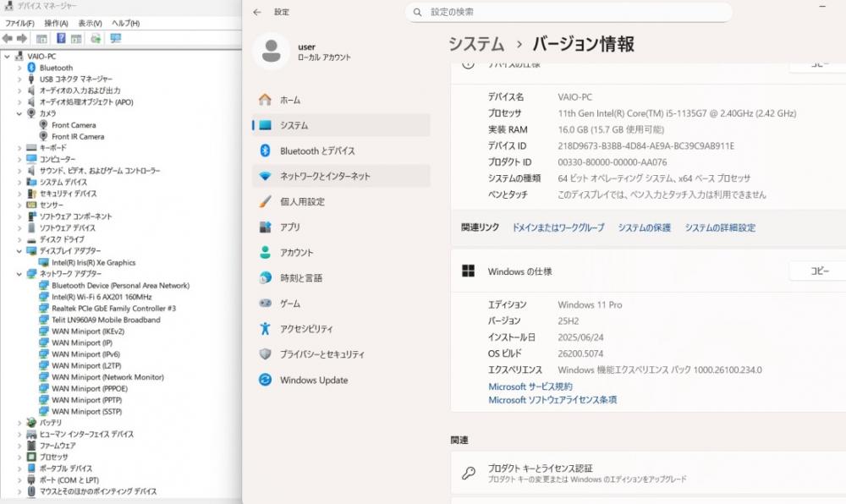Open Microsoft サービス規約 link
Image resolution: width=846 pixels, height=504 pixels.
(530, 386)
